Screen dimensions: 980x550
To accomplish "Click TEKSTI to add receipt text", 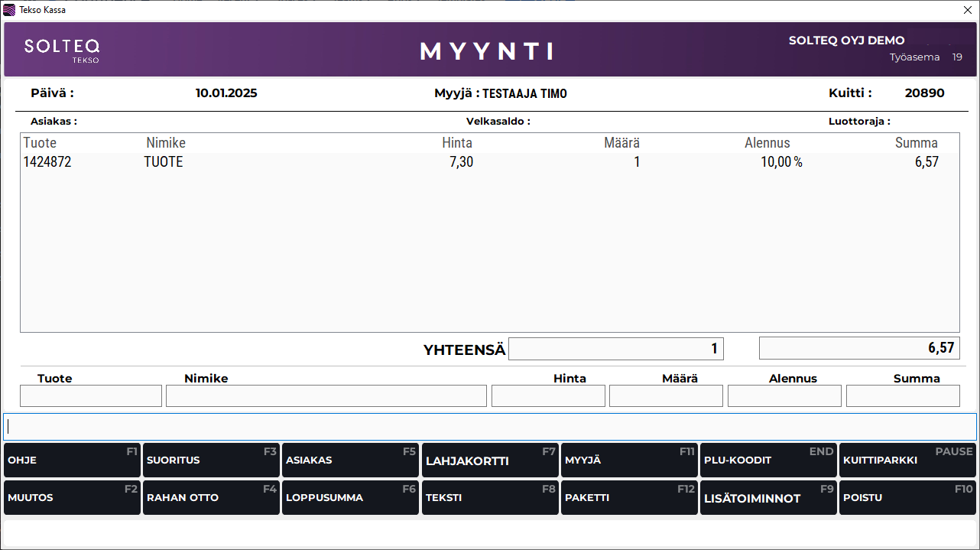I will 489,497.
